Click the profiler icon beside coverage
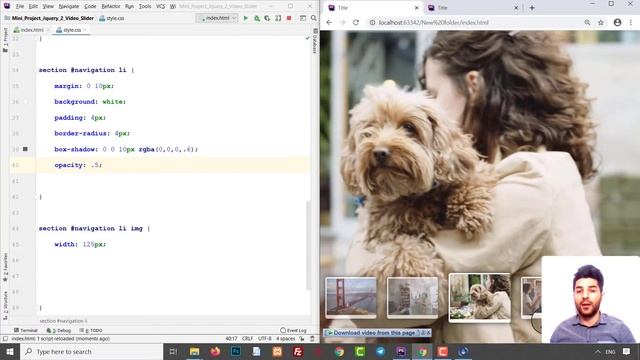 point(278,18)
